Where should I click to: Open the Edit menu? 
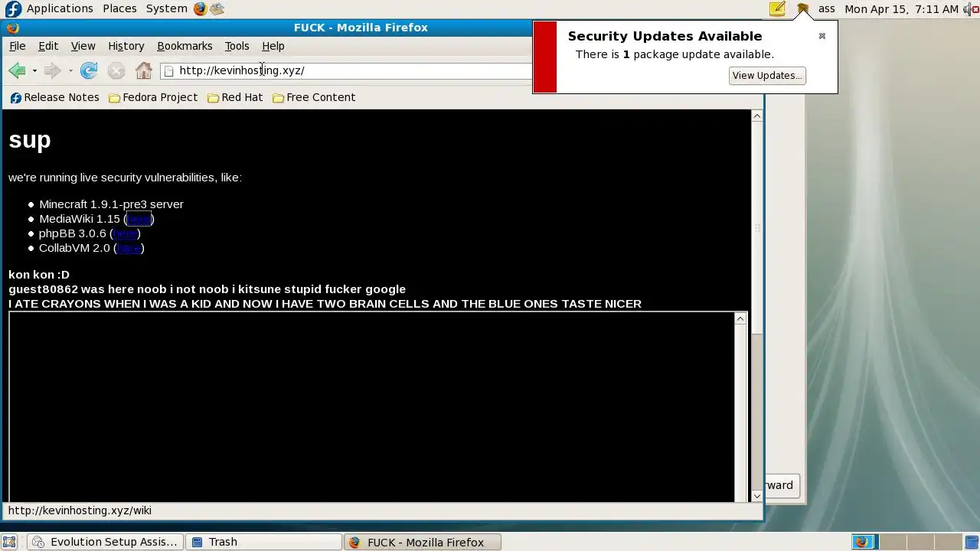click(48, 46)
